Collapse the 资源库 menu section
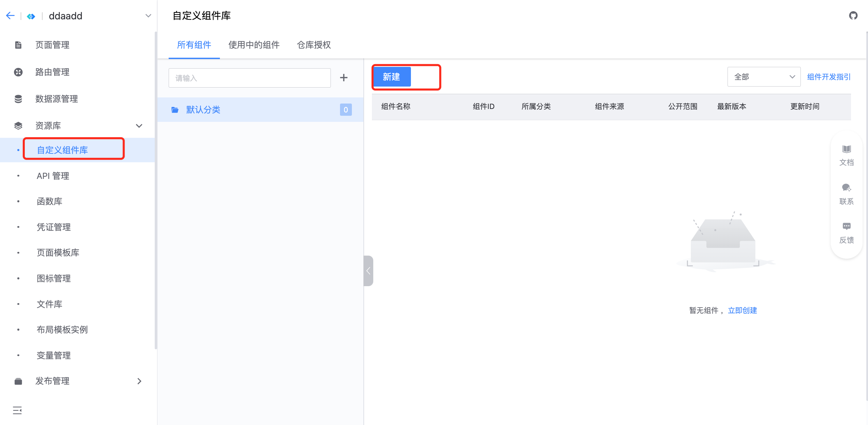This screenshot has height=425, width=868. [x=139, y=126]
